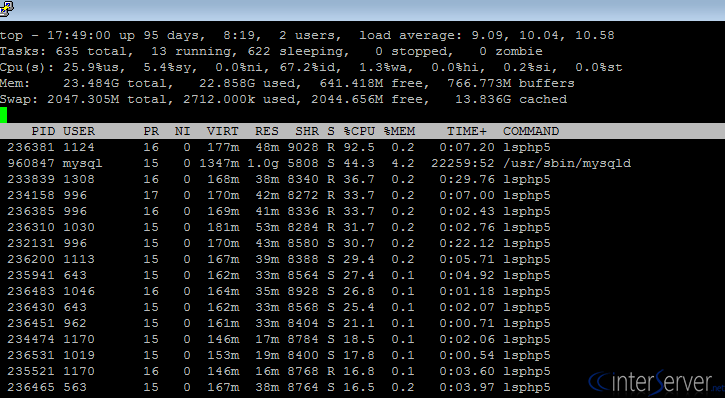Click the 17:49:00 clock time

[x=79, y=36]
